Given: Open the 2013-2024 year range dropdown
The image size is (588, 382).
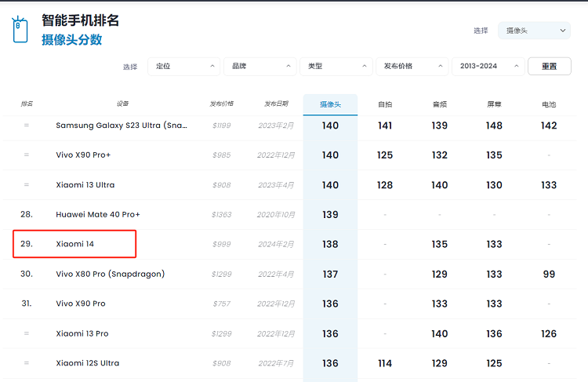Looking at the screenshot, I should (x=488, y=67).
